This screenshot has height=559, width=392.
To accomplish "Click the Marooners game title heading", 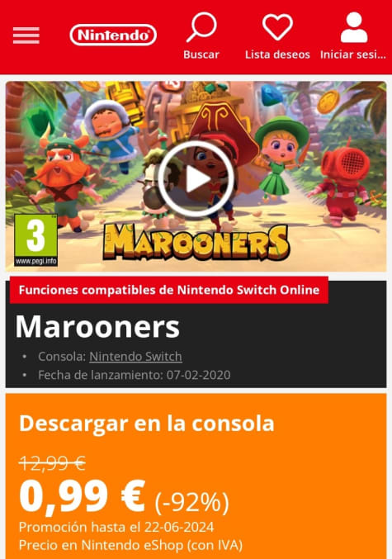I will (97, 326).
